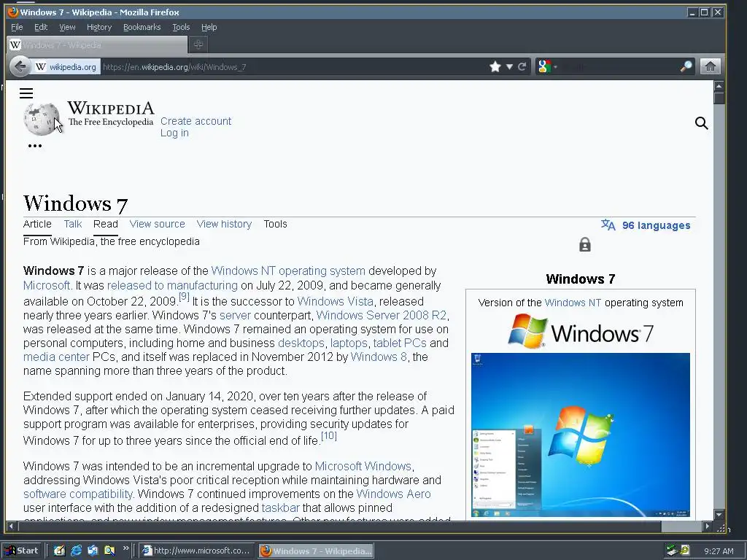
Task: Follow the released to manufacturing link
Action: (172, 285)
